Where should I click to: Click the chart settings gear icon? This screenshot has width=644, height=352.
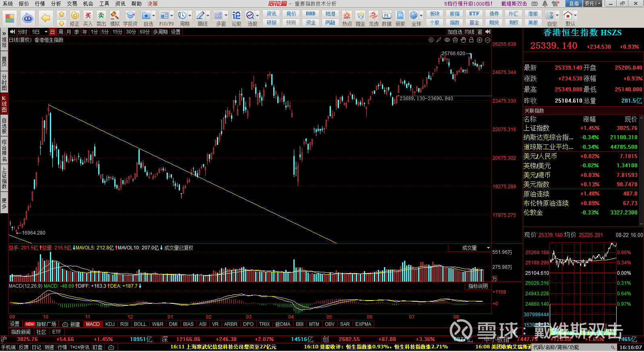(431, 40)
